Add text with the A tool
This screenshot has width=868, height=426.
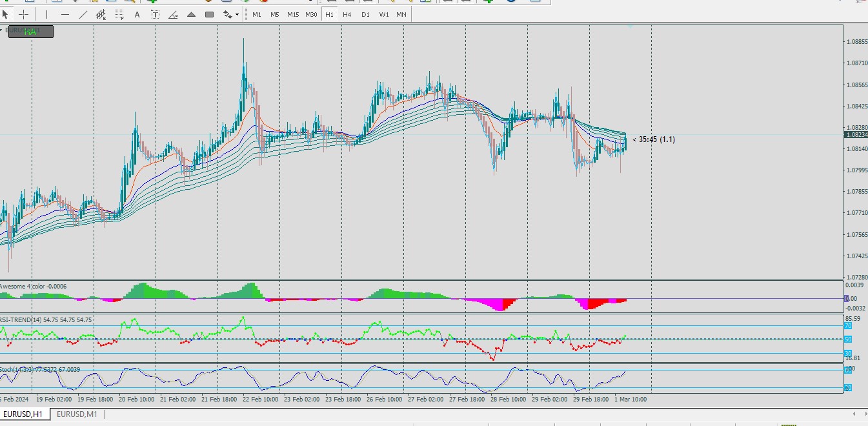[x=137, y=14]
